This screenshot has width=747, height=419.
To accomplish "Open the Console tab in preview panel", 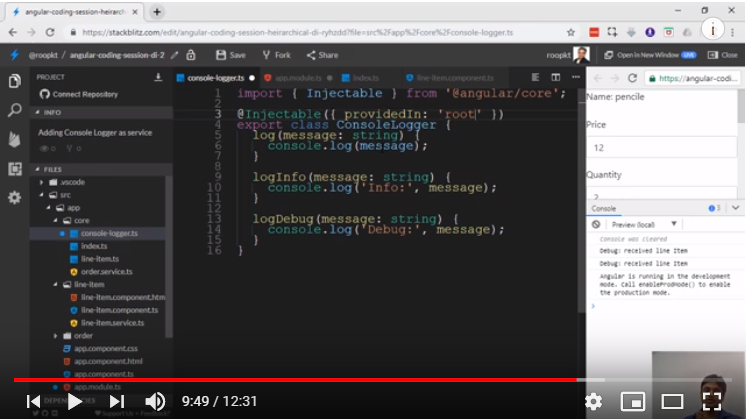I will click(604, 208).
